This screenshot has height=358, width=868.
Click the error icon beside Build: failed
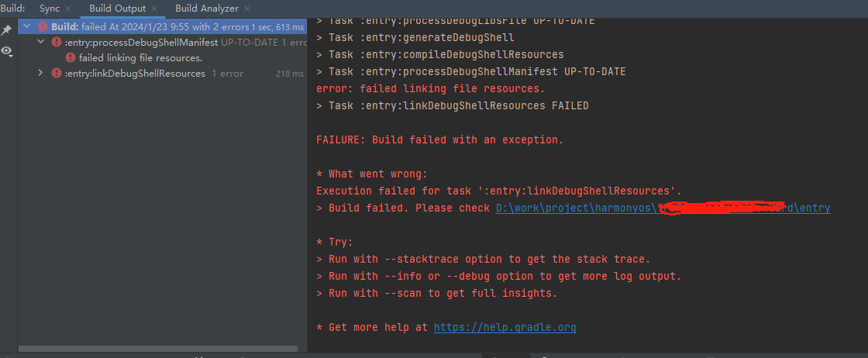coord(43,26)
